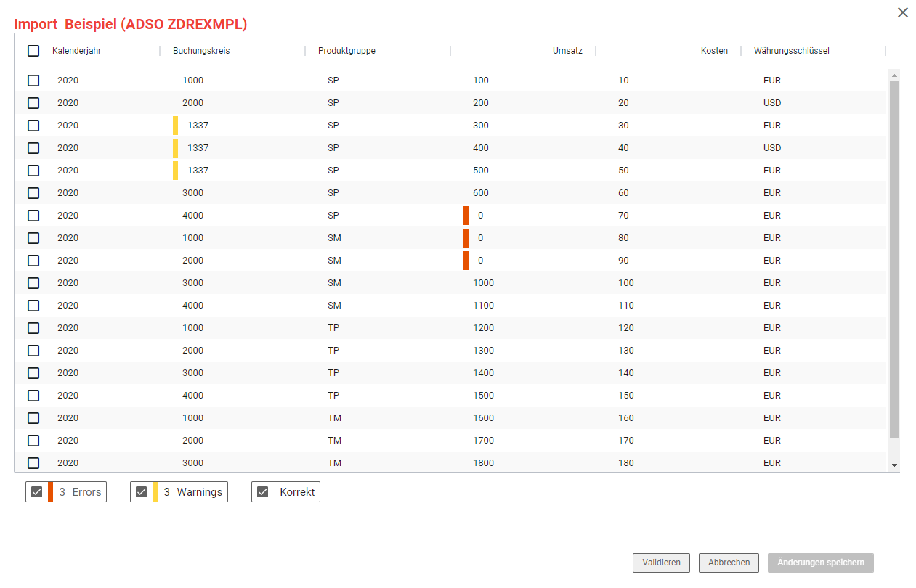
Task: Click USD in the Umsatz 200 row
Action: point(772,103)
